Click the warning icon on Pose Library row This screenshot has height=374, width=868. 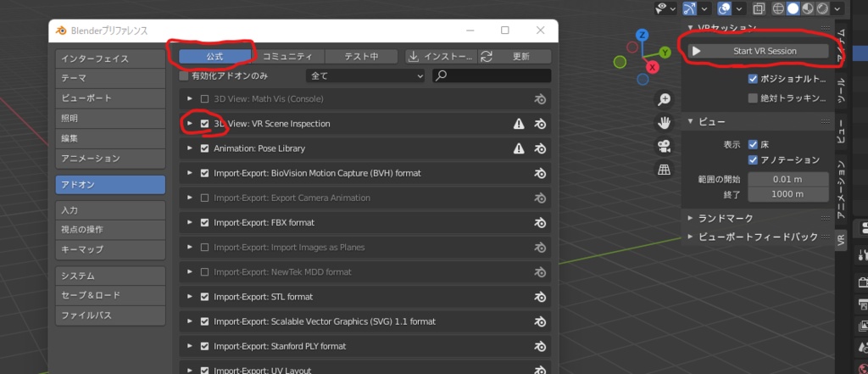click(519, 148)
